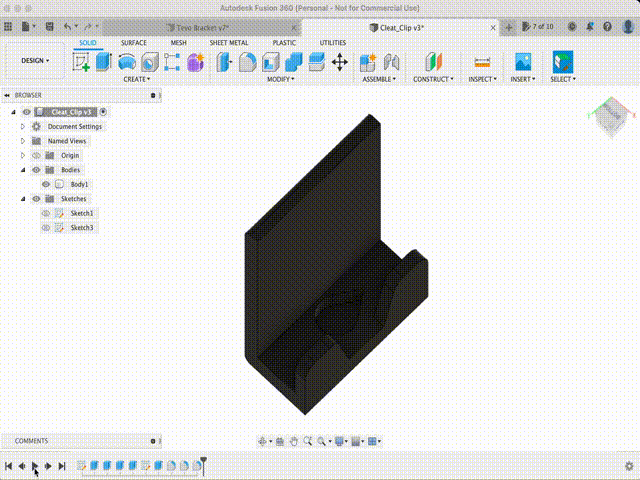Image resolution: width=640 pixels, height=480 pixels.
Task: Hide Body1 using its eye icon
Action: pos(46,184)
